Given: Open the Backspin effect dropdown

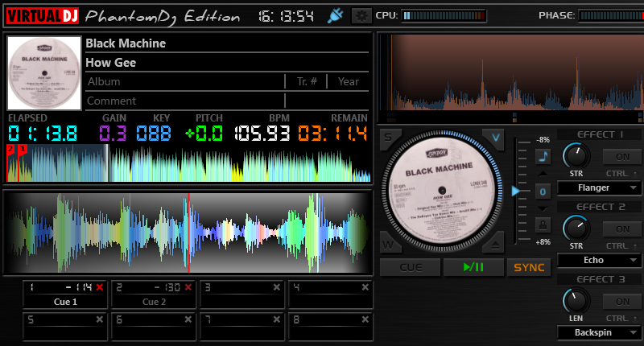Looking at the screenshot, I should (x=599, y=332).
